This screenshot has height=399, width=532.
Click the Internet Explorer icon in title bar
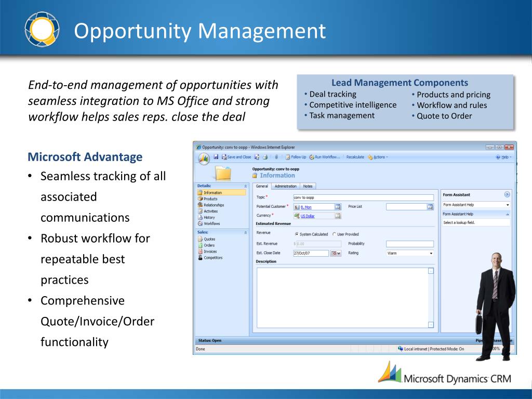pos(198,147)
